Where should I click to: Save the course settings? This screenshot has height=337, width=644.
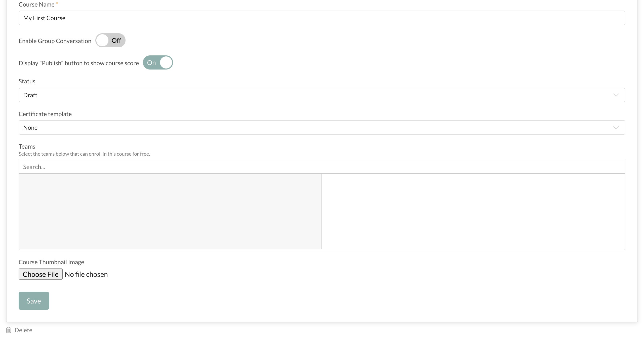pos(34,301)
